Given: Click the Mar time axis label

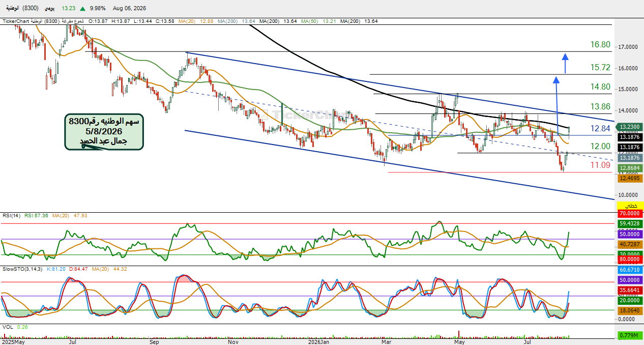Looking at the screenshot, I should (386, 342).
